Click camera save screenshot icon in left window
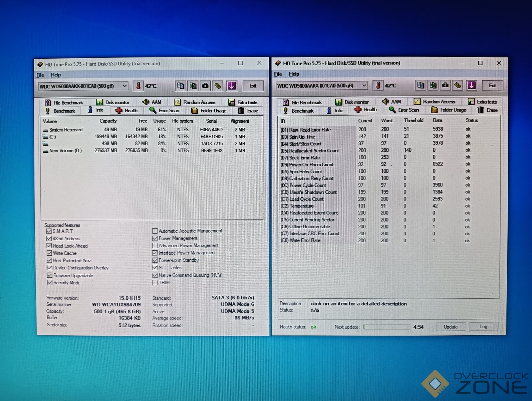This screenshot has width=532, height=401. (x=205, y=86)
